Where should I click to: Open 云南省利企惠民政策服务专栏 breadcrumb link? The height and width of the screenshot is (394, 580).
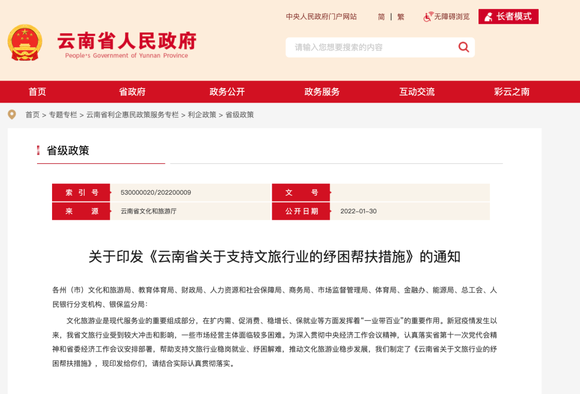(x=132, y=115)
